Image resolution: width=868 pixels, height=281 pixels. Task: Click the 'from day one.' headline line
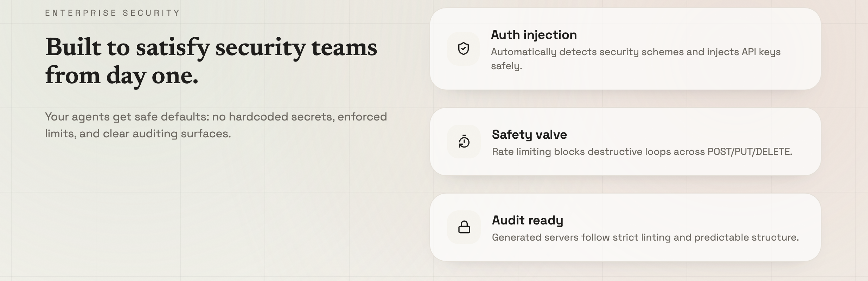pyautogui.click(x=122, y=75)
